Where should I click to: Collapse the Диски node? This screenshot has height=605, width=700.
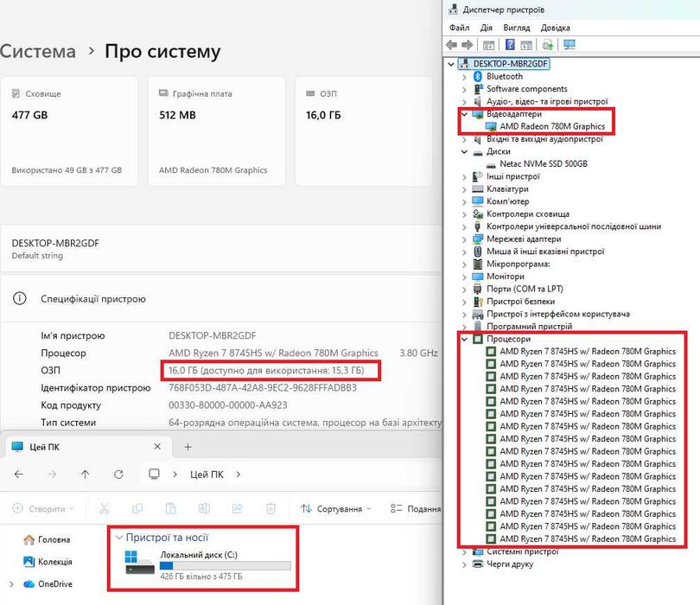click(464, 152)
